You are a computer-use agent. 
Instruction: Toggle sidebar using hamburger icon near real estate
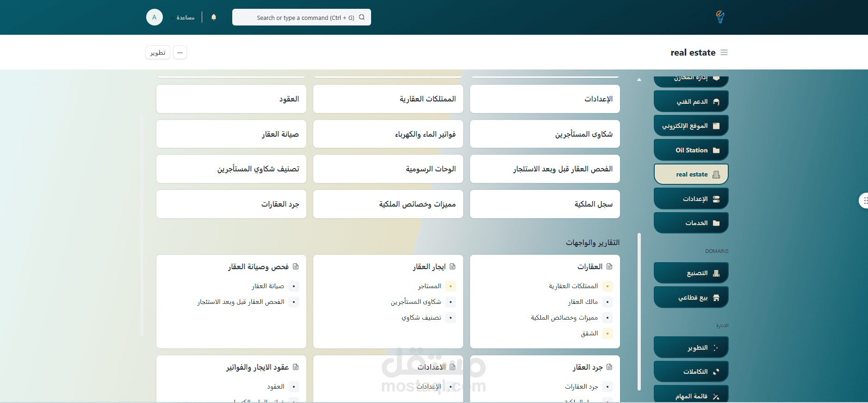tap(724, 52)
